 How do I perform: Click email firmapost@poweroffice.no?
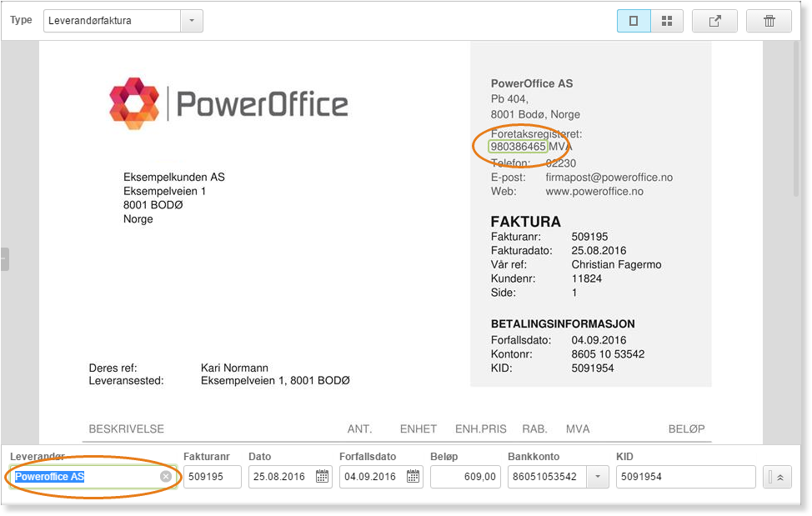pyautogui.click(x=609, y=178)
